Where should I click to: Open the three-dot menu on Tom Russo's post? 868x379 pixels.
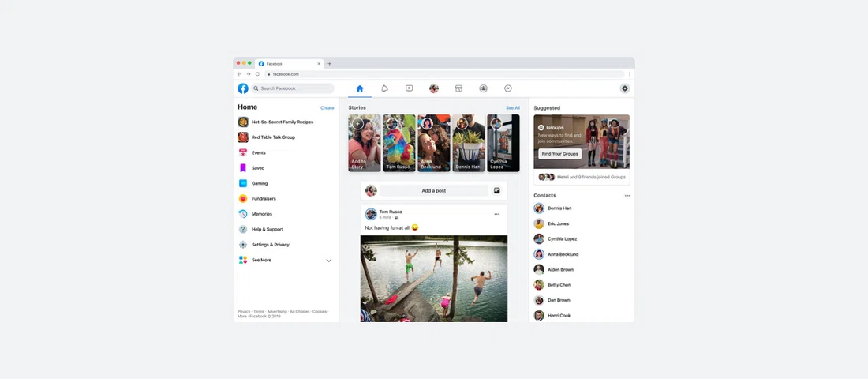click(496, 214)
